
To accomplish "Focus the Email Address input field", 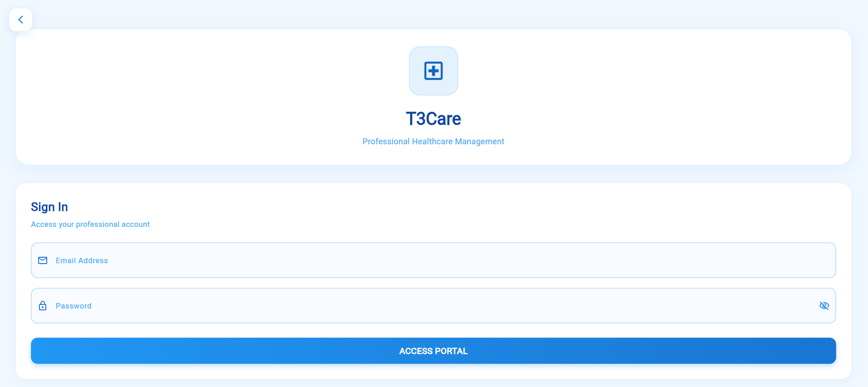I will pos(434,260).
